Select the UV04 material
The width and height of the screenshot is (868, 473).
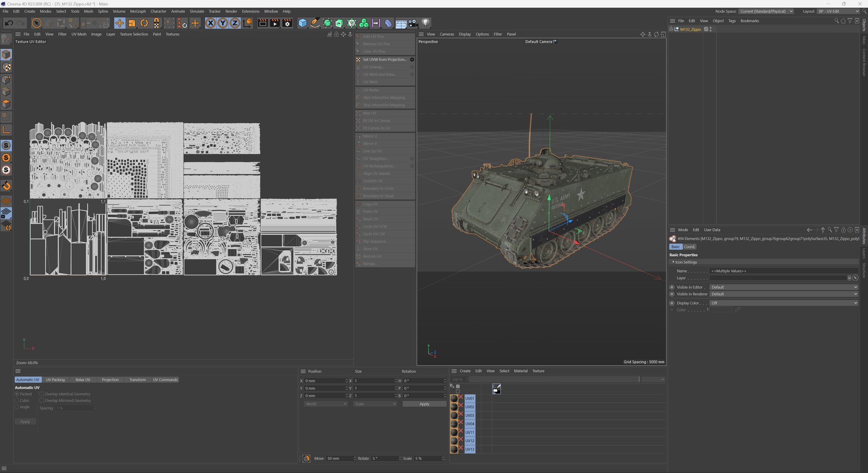pyautogui.click(x=470, y=424)
